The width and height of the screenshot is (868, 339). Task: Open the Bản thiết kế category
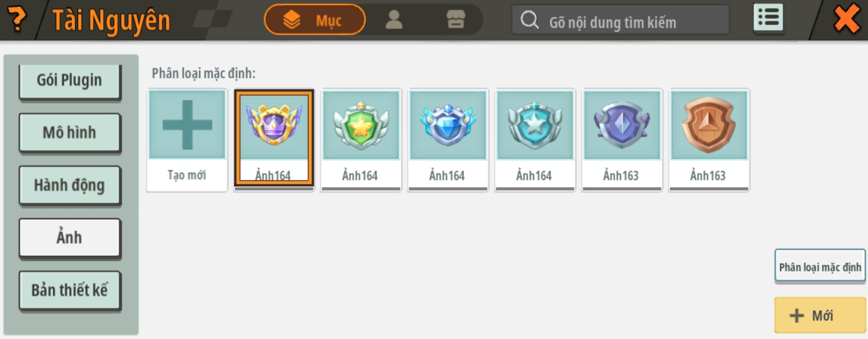70,290
